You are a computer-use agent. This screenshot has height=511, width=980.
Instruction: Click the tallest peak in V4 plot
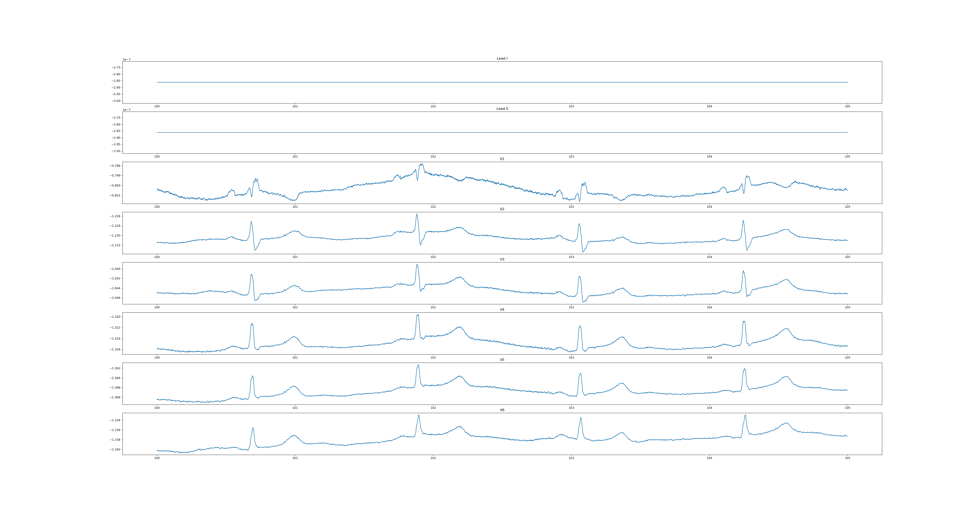[x=418, y=315]
